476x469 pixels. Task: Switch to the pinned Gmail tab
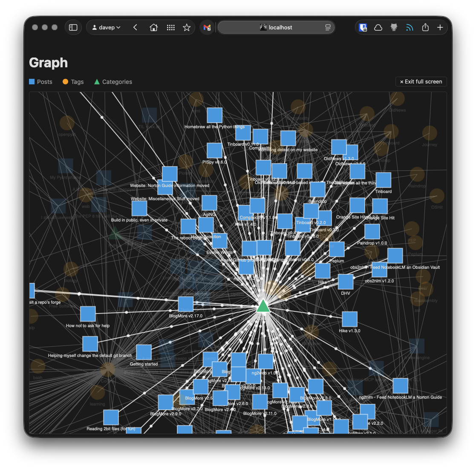tap(207, 27)
